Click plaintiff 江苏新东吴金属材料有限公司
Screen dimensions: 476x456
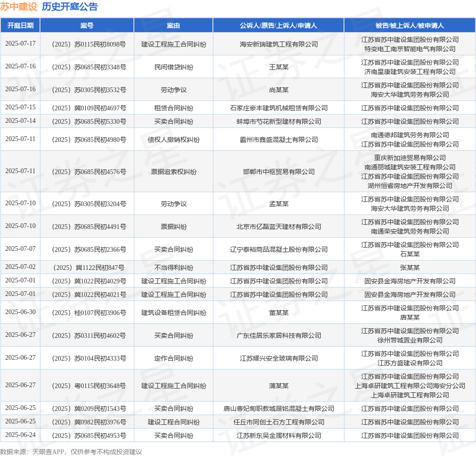(279, 436)
